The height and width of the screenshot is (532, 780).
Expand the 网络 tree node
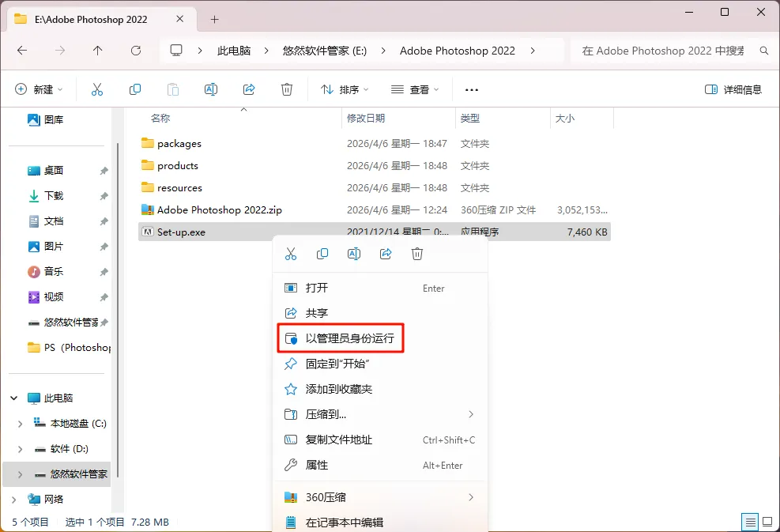14,500
